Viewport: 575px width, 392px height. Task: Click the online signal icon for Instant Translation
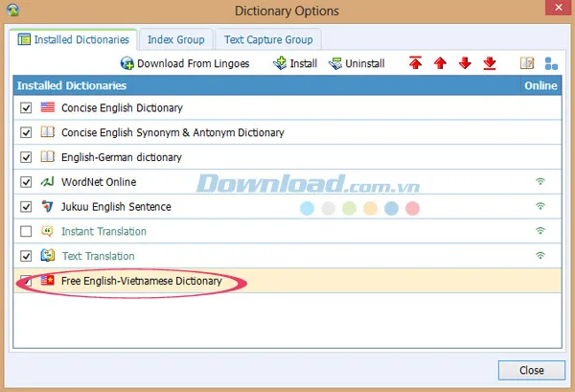[x=540, y=231]
